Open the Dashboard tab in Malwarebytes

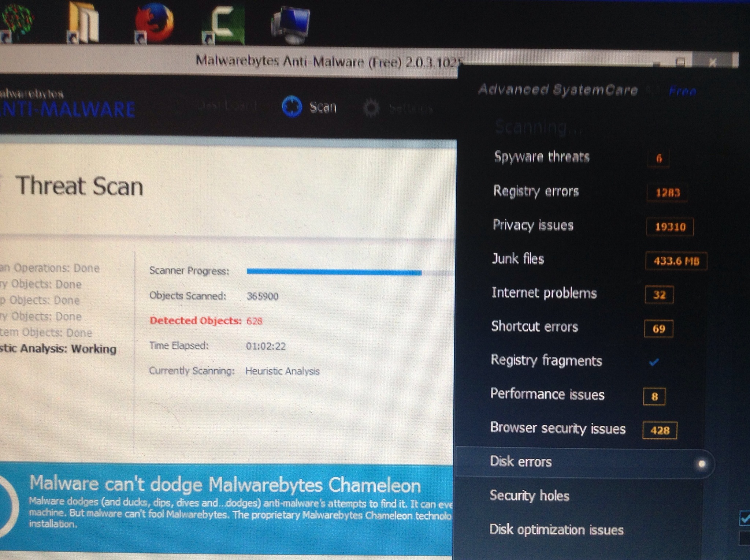pyautogui.click(x=227, y=106)
